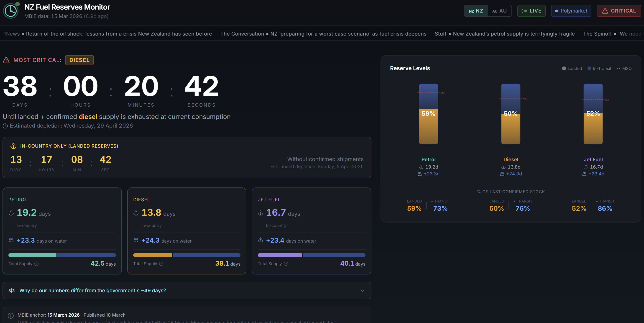This screenshot has width=644, height=323.
Task: Click 'Est. landed depletion: Sunday, 5 April 2026'
Action: 317,167
